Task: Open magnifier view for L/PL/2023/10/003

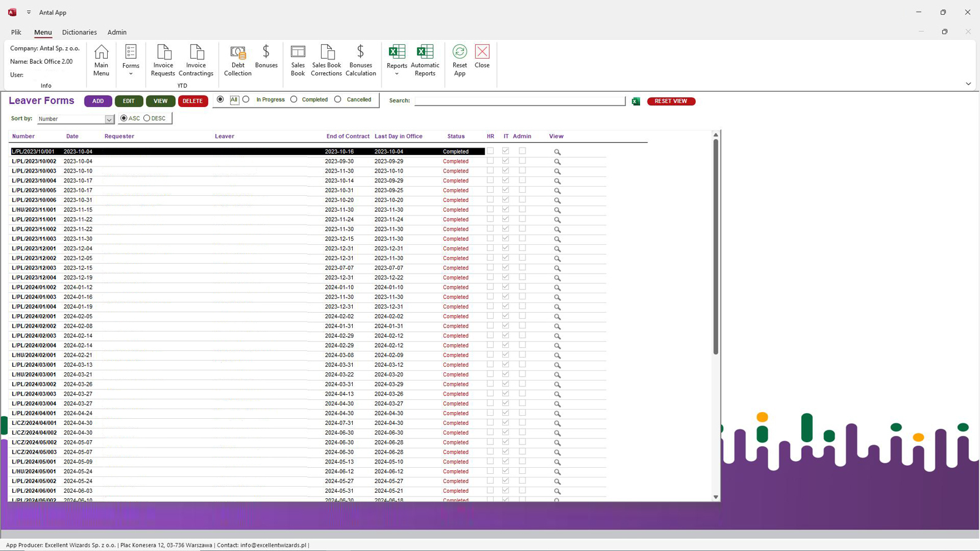Action: coord(557,171)
